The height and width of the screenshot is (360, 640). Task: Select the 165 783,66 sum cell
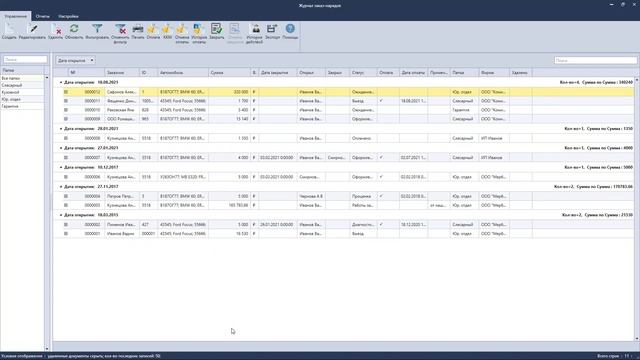pos(229,205)
